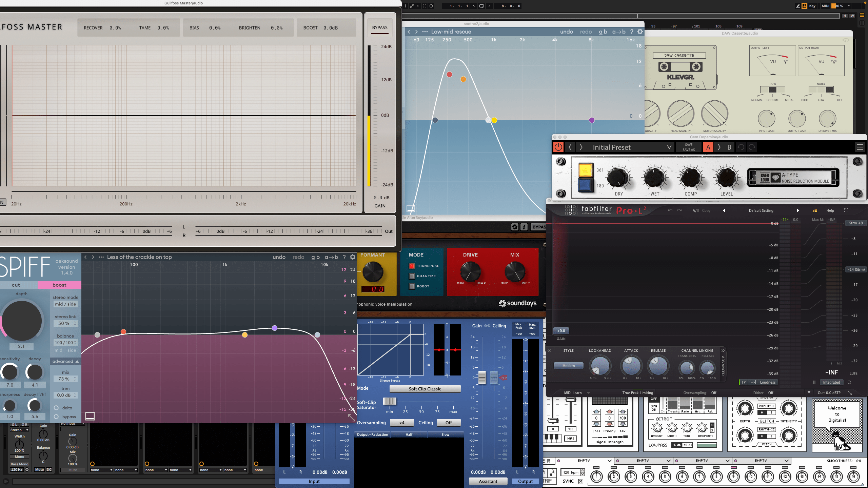
Task: Enable TRANSPOSE mode in AlterBoy
Action: [412, 266]
